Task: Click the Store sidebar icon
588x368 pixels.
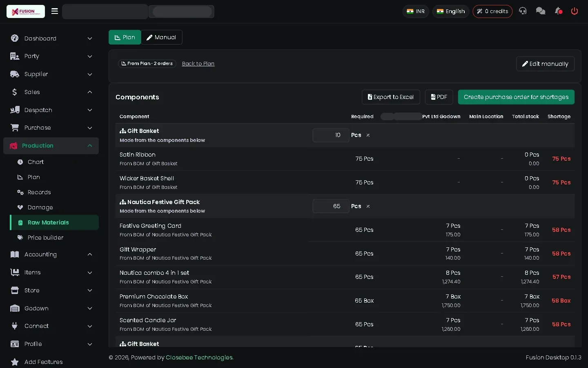Action: click(x=15, y=290)
